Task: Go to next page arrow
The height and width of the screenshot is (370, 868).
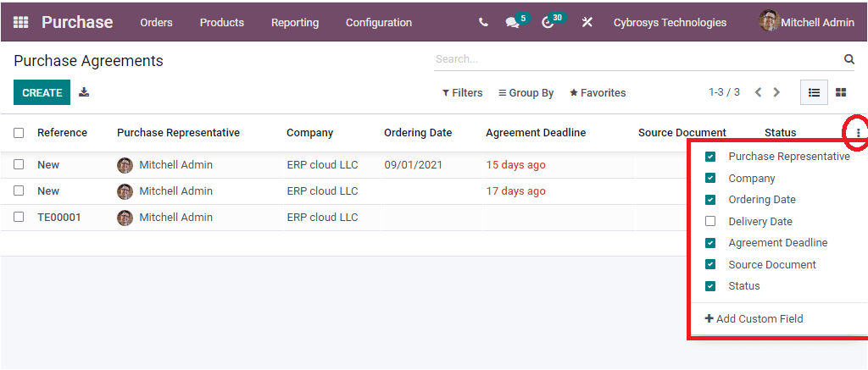Action: click(x=776, y=92)
